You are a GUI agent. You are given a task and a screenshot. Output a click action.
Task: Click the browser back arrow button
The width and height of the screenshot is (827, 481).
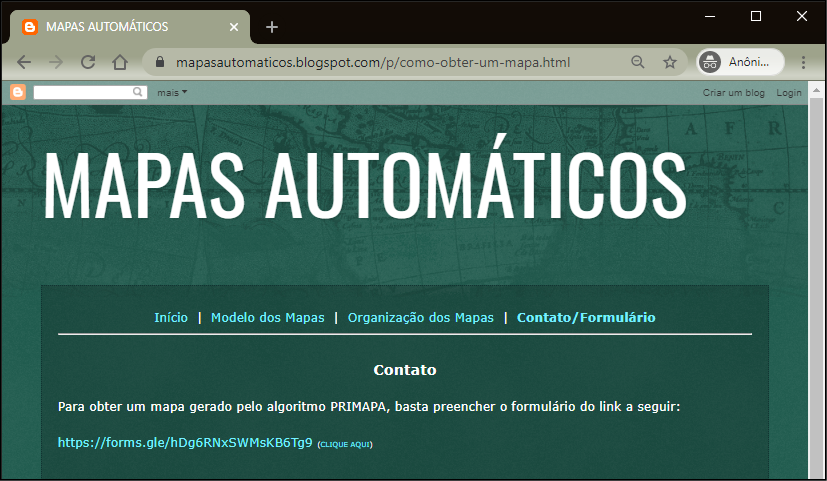[24, 62]
